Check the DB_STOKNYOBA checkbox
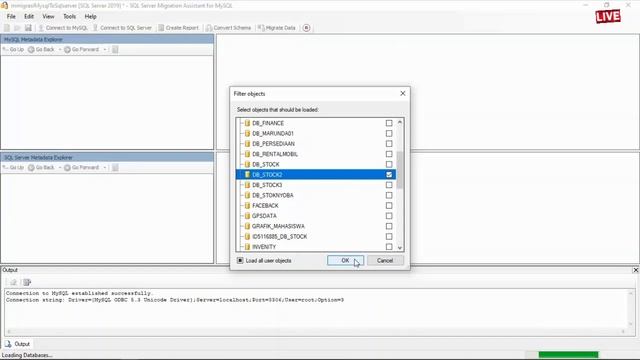 coord(389,196)
